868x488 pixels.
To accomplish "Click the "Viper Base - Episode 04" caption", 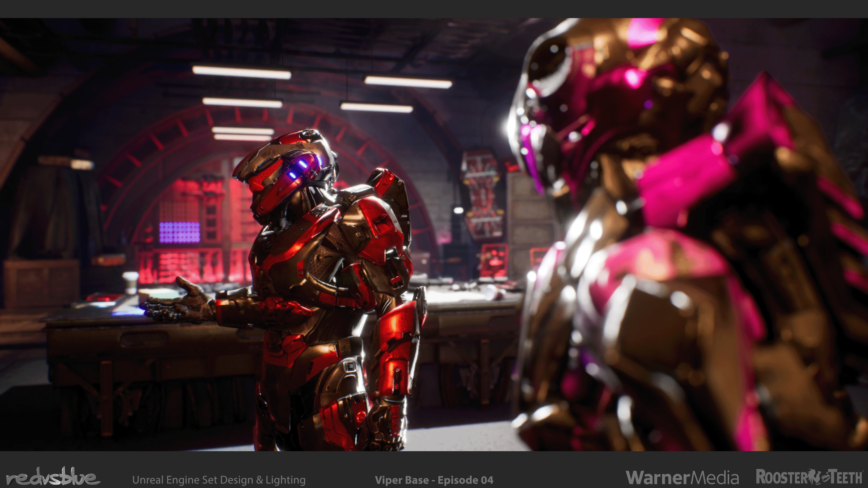I will coord(434,480).
